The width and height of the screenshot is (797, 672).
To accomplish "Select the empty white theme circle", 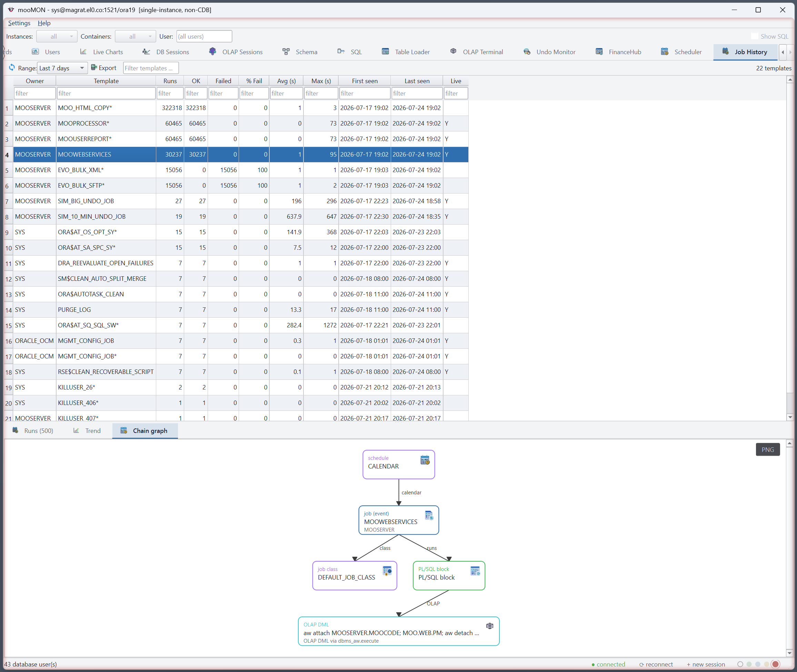I will tap(740, 664).
